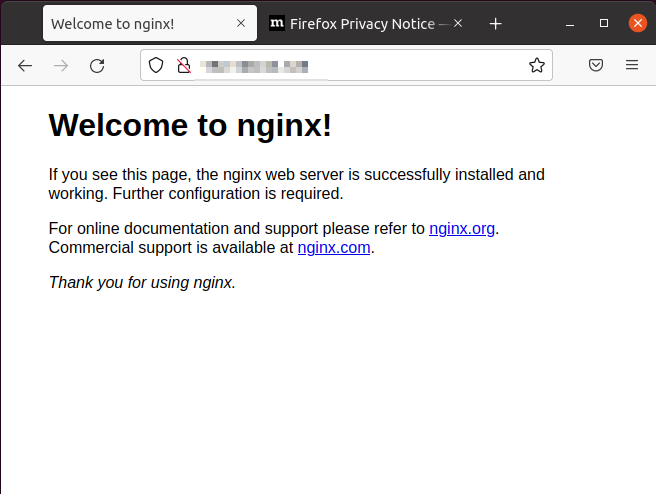This screenshot has height=494, width=656.
Task: Open the Firefox hamburger menu
Action: [x=632, y=65]
